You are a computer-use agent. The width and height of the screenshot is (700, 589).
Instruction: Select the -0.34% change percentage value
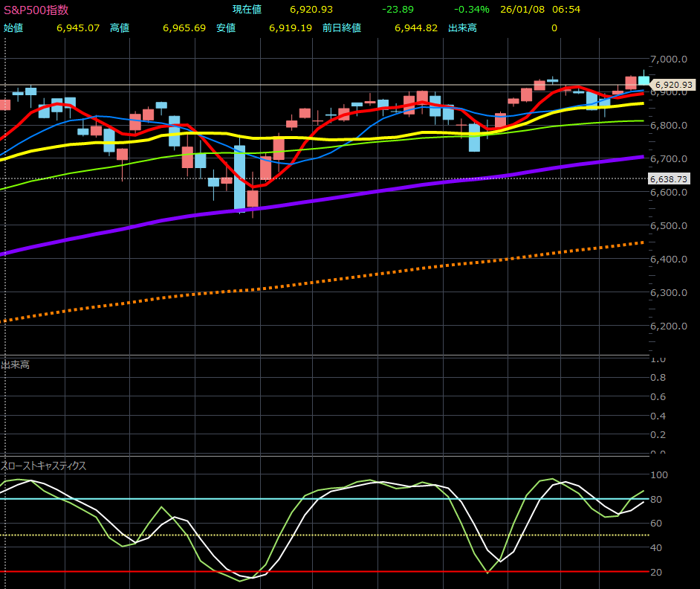[x=471, y=10]
